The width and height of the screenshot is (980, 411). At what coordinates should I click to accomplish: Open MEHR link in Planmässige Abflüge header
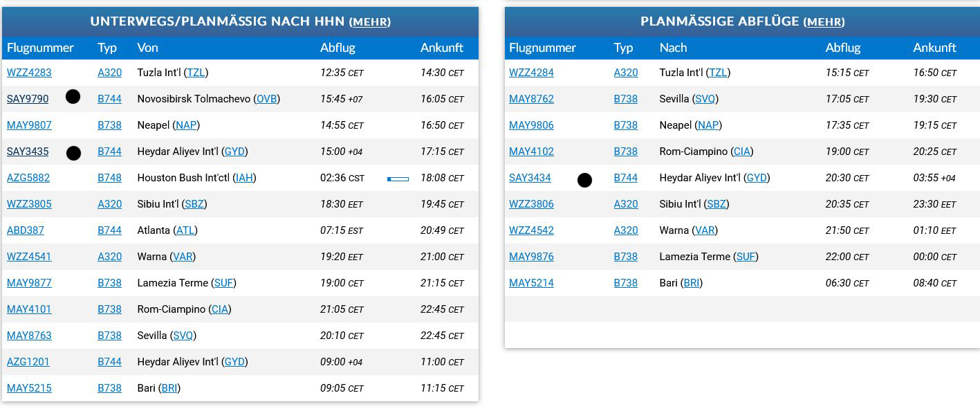tap(824, 22)
